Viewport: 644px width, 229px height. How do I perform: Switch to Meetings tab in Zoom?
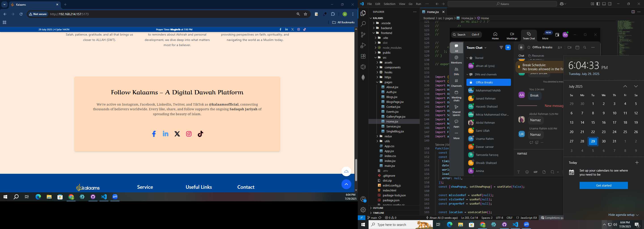tap(512, 36)
